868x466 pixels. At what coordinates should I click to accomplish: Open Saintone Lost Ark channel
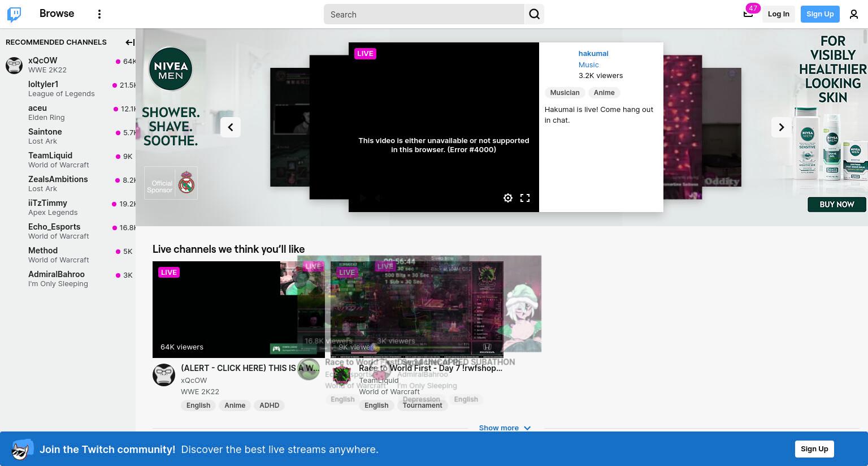click(68, 136)
